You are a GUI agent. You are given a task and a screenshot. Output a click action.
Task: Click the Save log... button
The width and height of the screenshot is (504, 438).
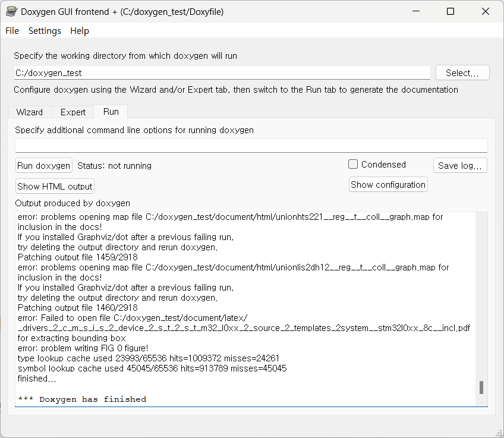[x=459, y=165]
